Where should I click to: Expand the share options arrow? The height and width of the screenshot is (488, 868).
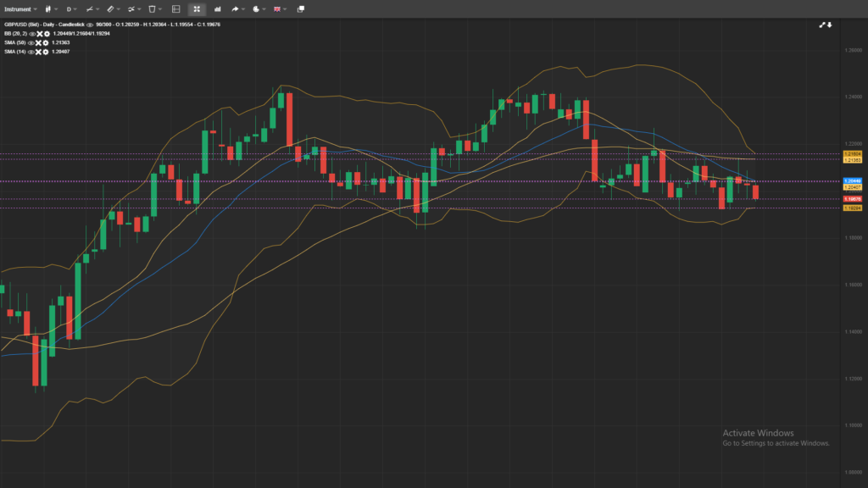(x=243, y=9)
